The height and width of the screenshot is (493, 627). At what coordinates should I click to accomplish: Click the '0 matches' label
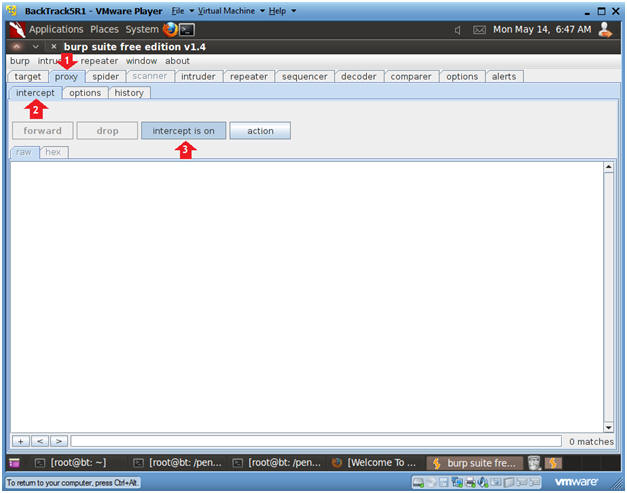(x=591, y=441)
